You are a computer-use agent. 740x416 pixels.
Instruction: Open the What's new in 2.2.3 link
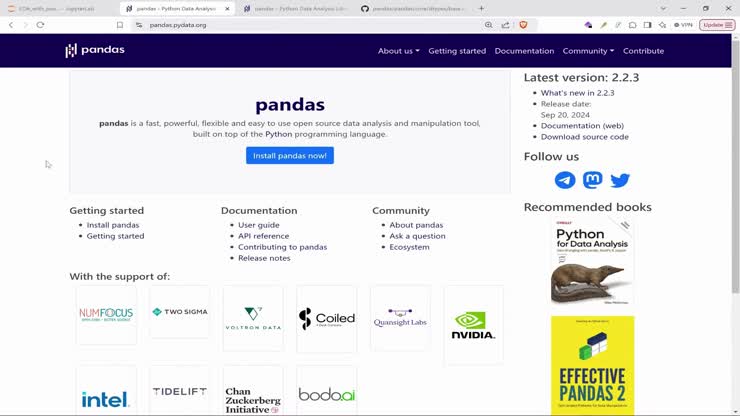(x=577, y=93)
